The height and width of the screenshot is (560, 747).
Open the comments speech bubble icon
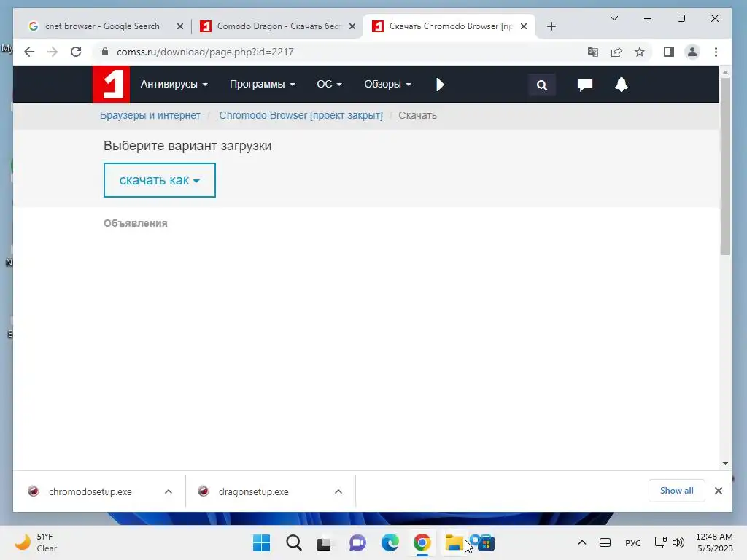[x=585, y=85]
